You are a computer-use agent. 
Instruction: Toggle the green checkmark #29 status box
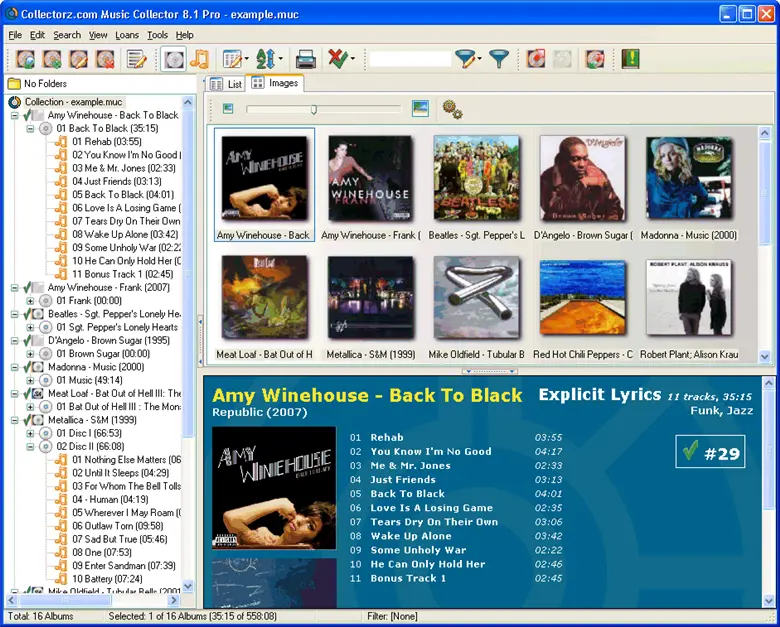709,453
